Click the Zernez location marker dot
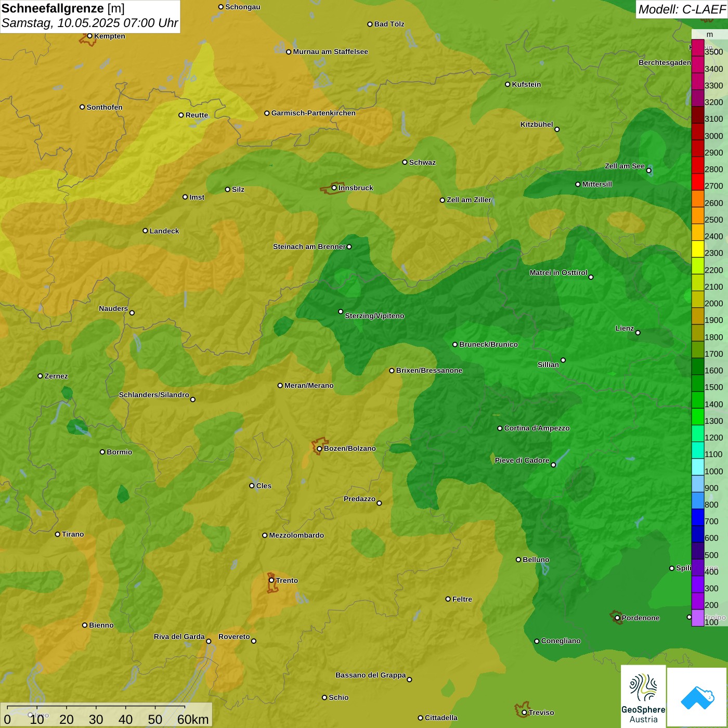728x728 pixels. point(40,376)
